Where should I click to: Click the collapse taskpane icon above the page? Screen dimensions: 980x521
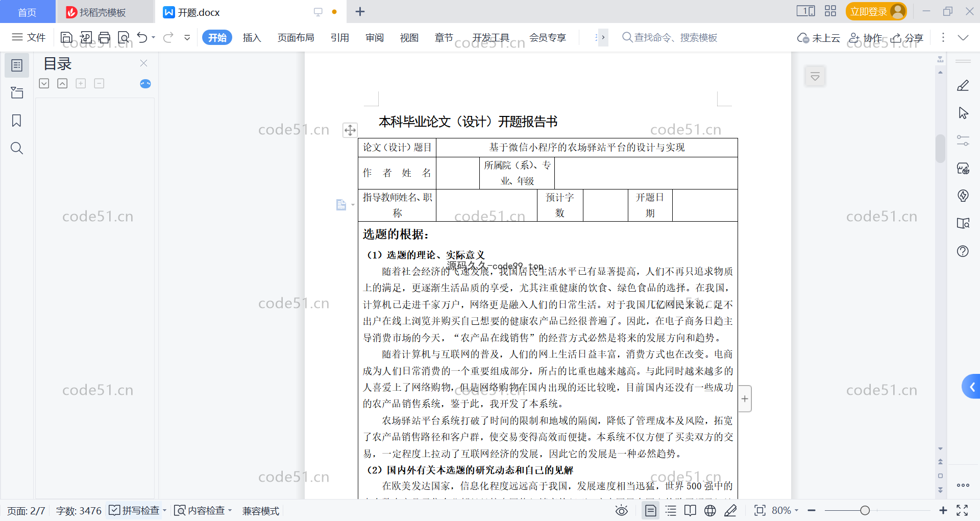click(x=815, y=77)
